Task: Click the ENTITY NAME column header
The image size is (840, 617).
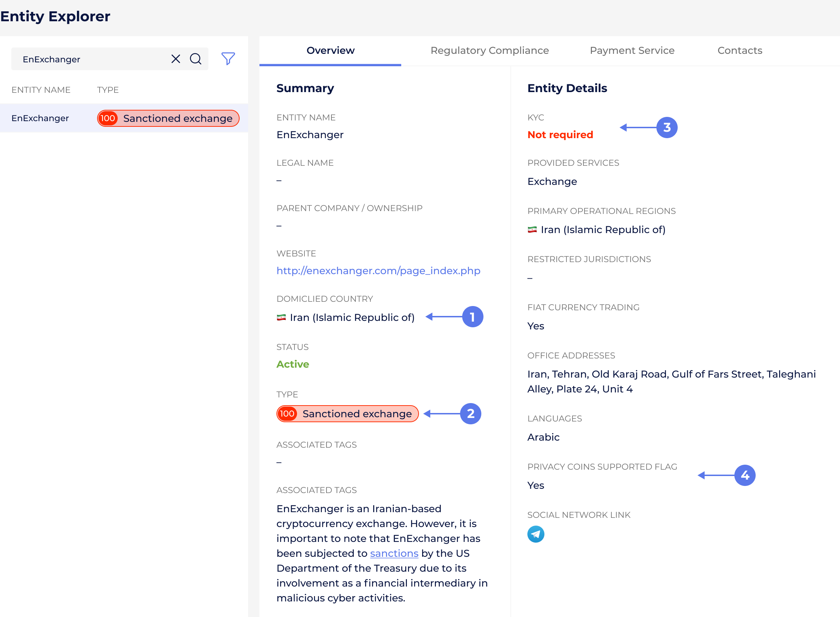Action: 41,90
